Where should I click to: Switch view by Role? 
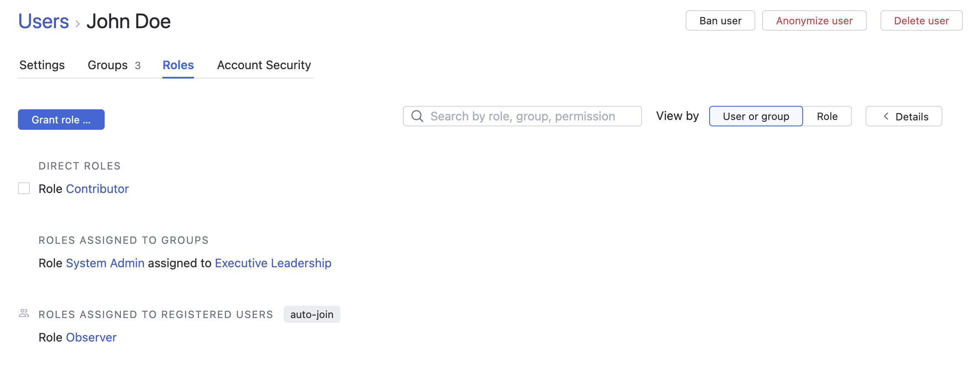tap(827, 117)
